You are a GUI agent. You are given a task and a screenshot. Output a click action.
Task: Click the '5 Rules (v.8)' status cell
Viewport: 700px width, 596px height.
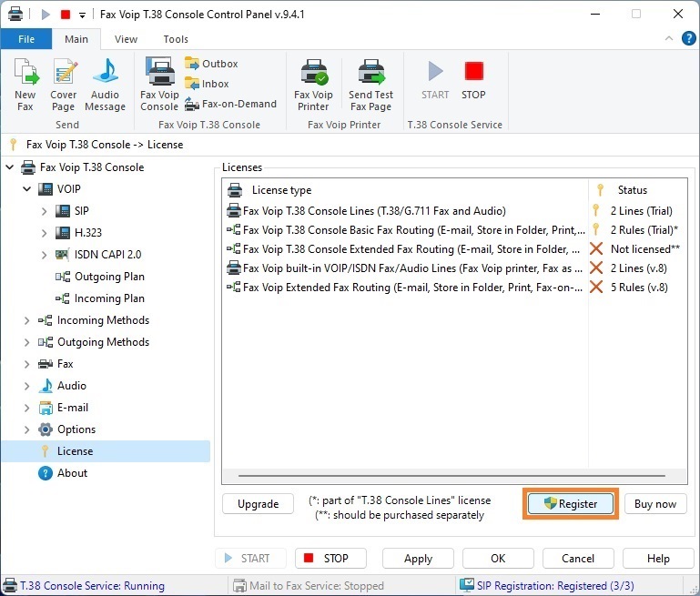(x=639, y=288)
